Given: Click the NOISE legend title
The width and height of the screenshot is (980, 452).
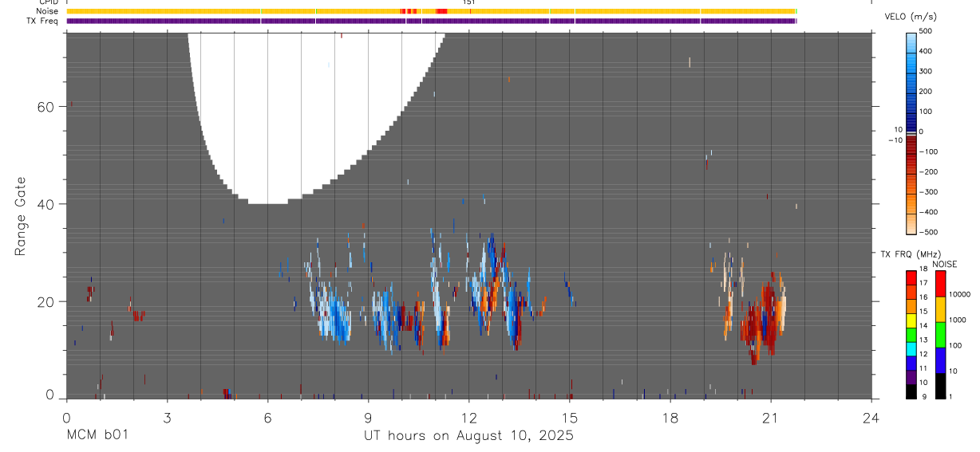Looking at the screenshot, I should tap(944, 265).
